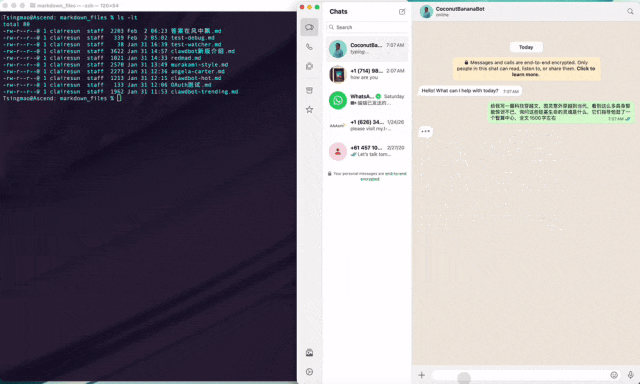Screen dimensions: 640x384
Task: Click 'clawdbot-trending.md' in terminal listing
Action: tap(204, 92)
